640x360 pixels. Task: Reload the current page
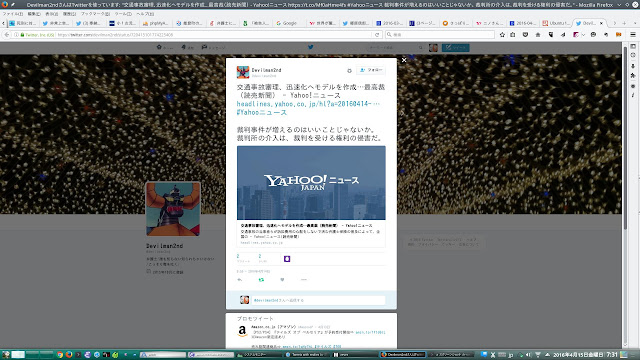pos(377,35)
